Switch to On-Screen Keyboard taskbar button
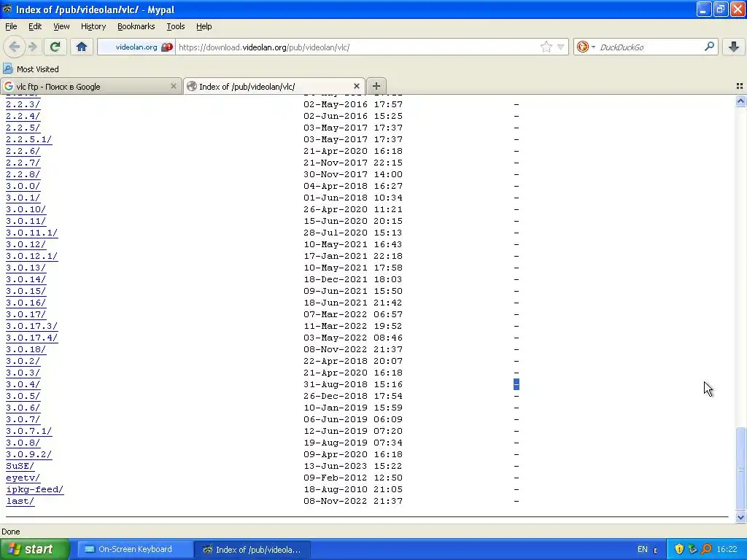The image size is (747, 560). pyautogui.click(x=135, y=550)
